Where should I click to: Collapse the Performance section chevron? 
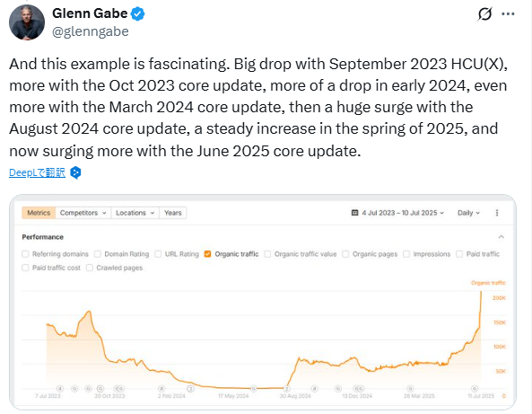501,237
